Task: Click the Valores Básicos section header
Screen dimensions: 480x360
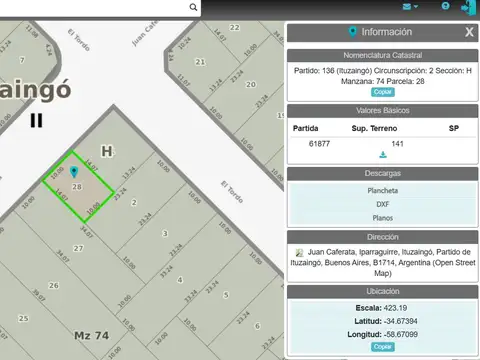Action: click(383, 111)
